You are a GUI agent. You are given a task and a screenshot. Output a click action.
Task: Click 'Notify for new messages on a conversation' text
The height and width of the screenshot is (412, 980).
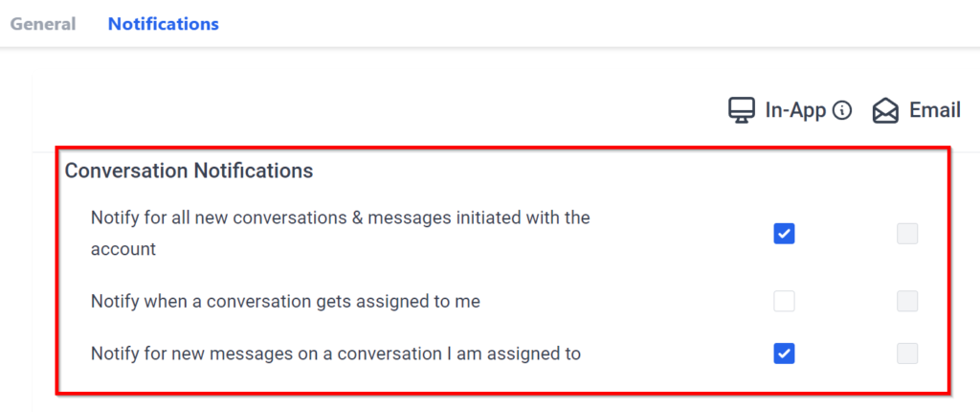pos(335,354)
